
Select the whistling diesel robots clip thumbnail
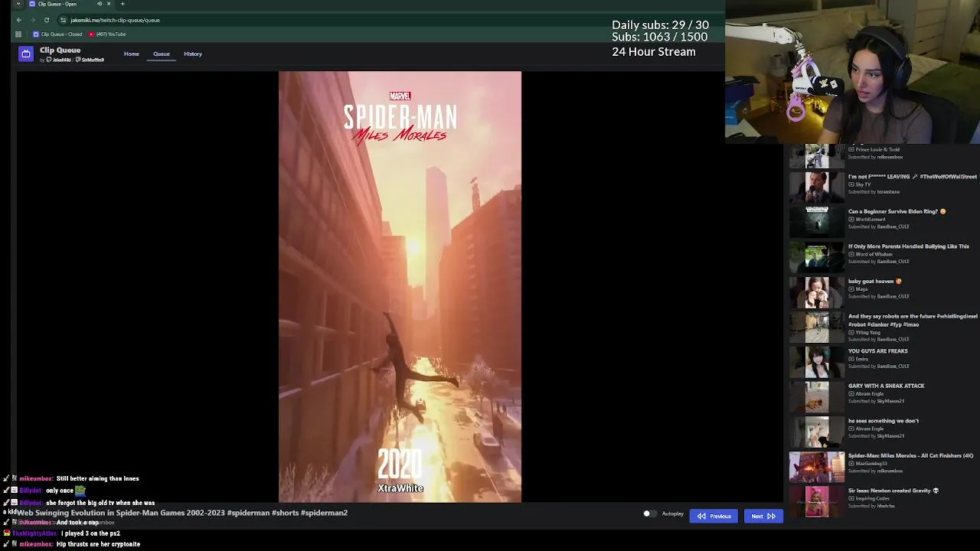click(816, 327)
